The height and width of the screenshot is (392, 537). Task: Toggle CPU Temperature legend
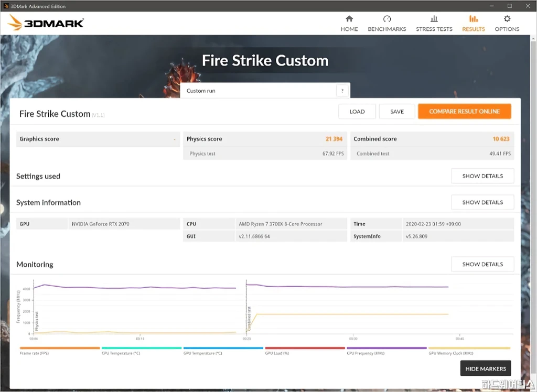pos(121,353)
